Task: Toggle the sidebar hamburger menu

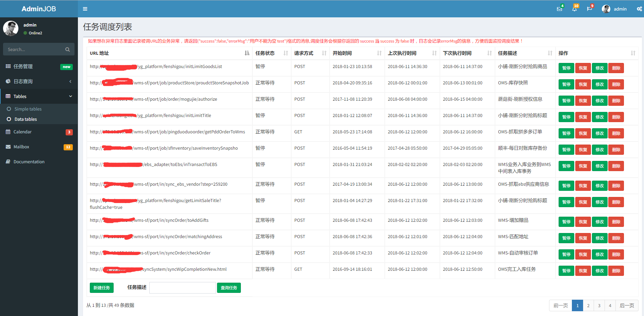Action: pyautogui.click(x=85, y=9)
